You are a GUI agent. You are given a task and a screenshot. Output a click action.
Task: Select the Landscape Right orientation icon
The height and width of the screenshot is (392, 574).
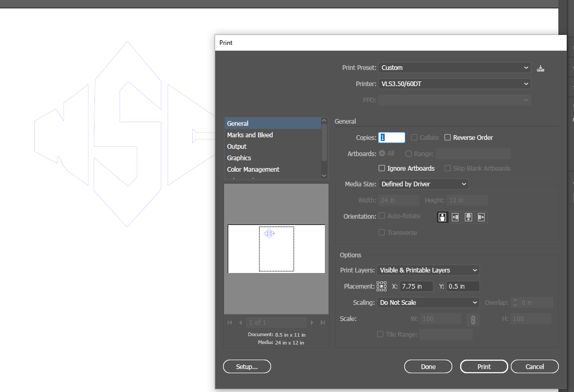481,217
